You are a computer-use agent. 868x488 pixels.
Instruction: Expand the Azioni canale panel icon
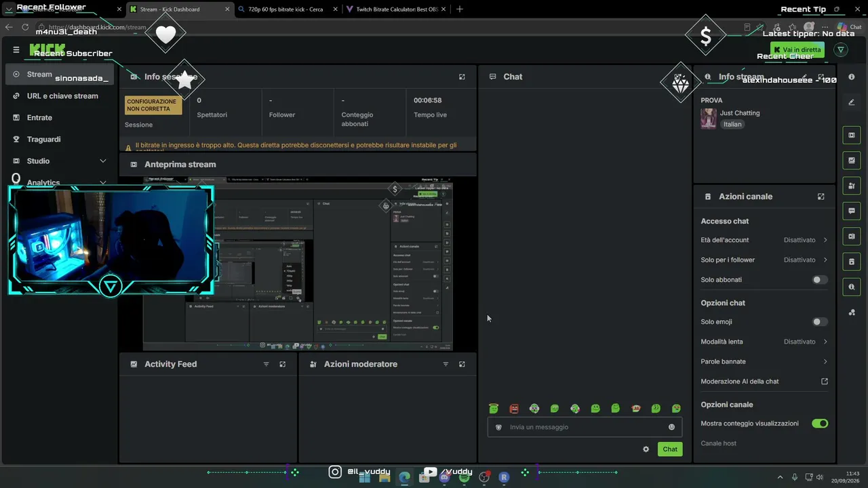[x=821, y=197]
